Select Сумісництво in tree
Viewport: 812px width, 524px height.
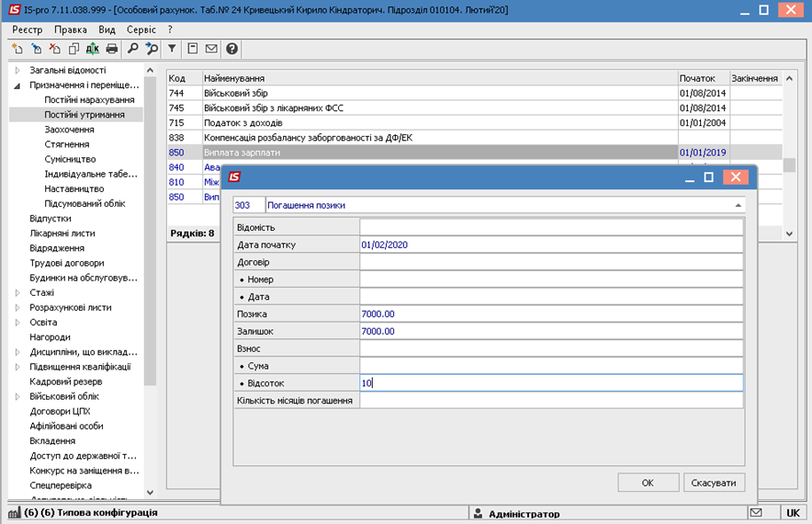(x=70, y=159)
